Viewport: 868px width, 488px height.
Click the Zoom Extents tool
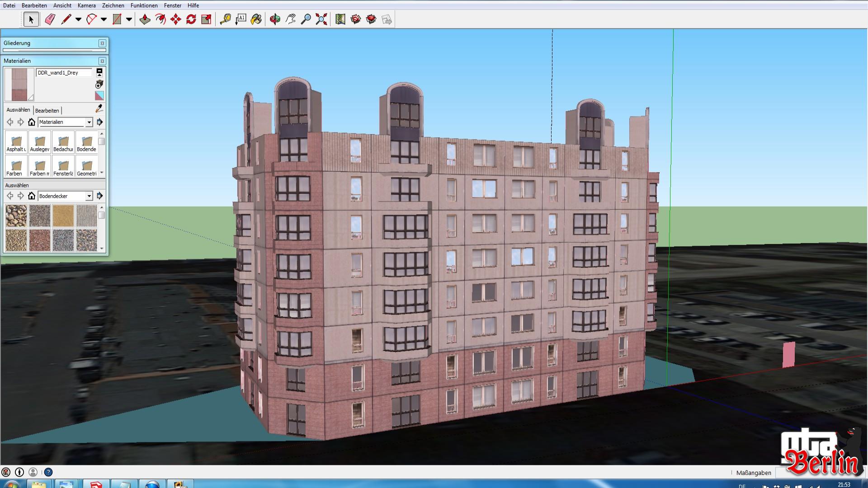pos(321,19)
